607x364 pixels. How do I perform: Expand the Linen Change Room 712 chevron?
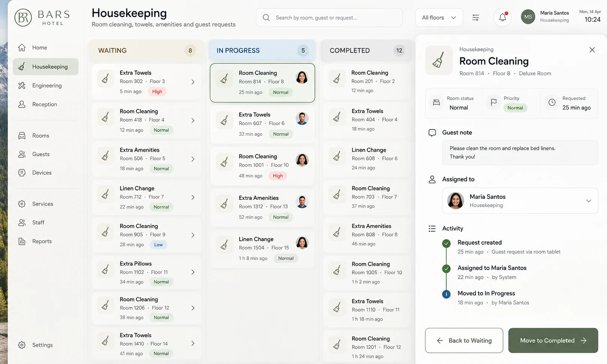click(x=193, y=198)
